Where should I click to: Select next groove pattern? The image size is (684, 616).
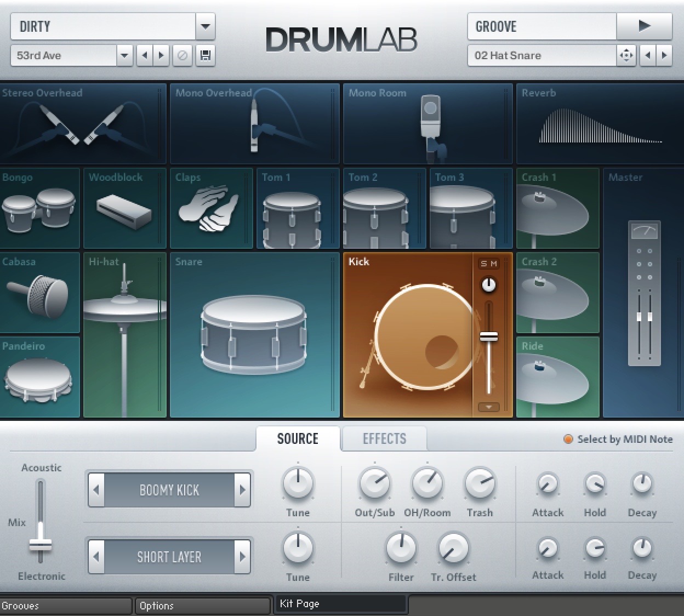pos(664,55)
